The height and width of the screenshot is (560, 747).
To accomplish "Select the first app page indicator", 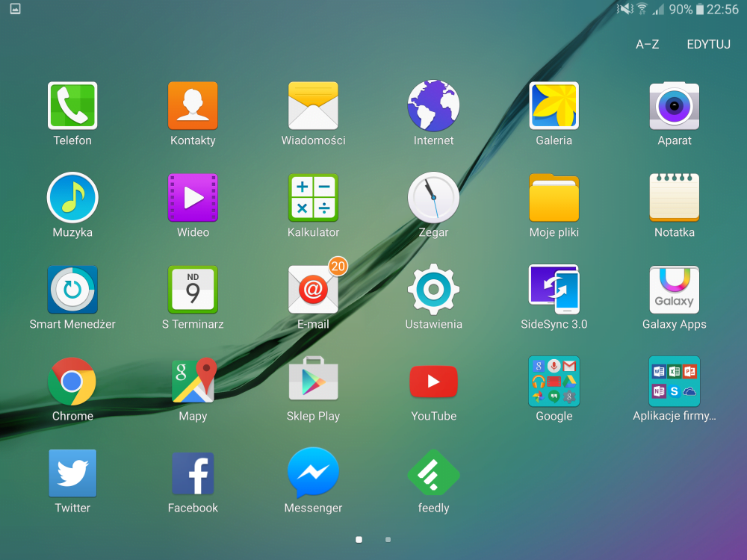I will [359, 540].
